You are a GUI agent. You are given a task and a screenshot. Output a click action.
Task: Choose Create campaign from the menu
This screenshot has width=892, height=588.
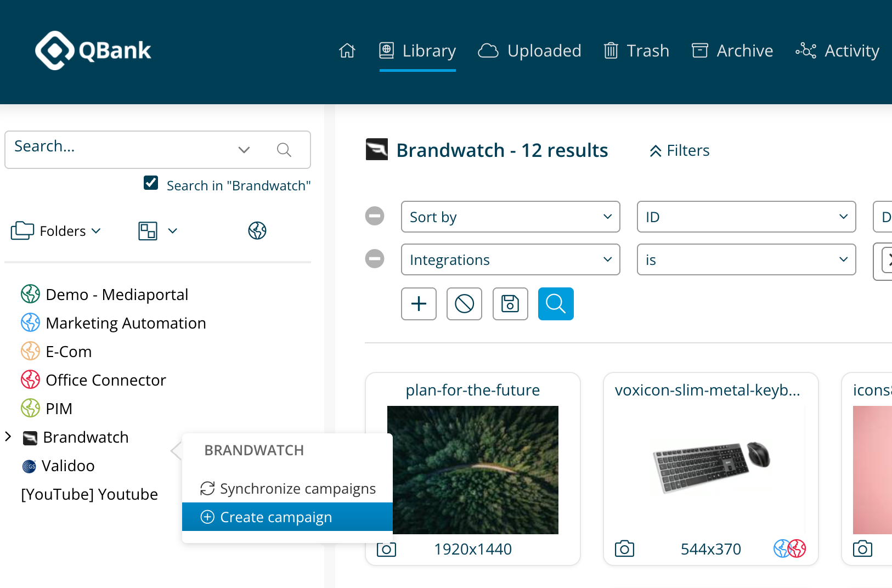coord(287,517)
